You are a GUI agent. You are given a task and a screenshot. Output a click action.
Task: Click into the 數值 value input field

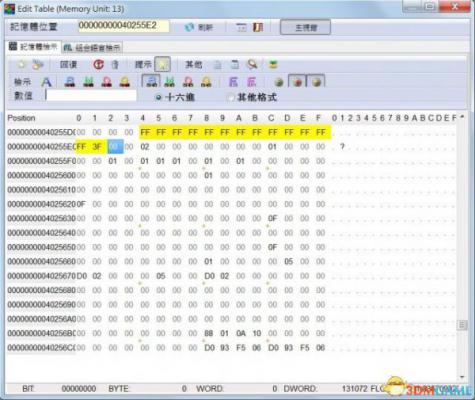point(91,96)
